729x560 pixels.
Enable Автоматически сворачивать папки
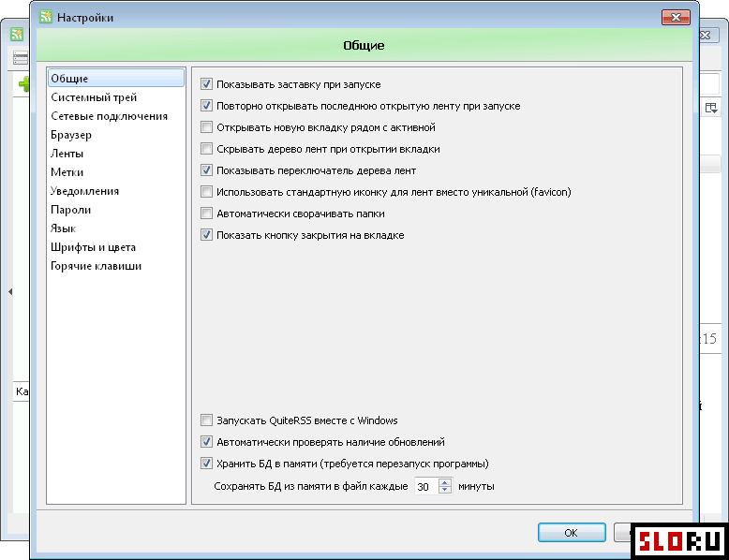(206, 214)
